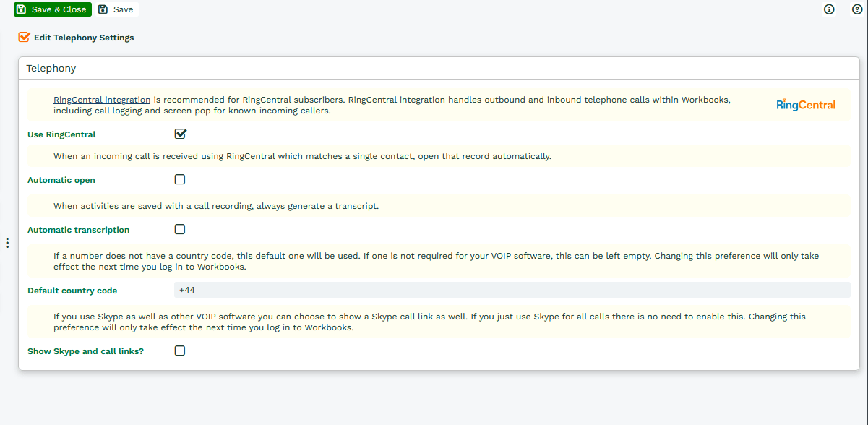Click the Show Skype and call links label
The image size is (868, 425).
tap(85, 351)
